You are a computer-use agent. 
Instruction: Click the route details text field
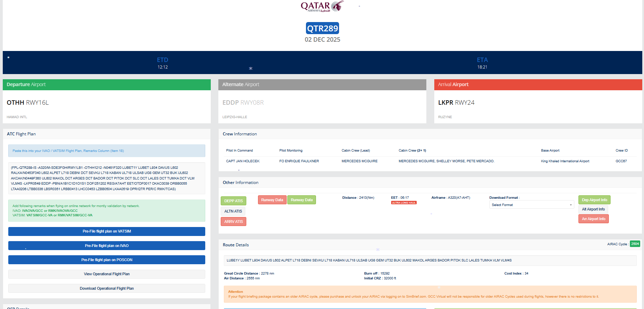click(430, 260)
